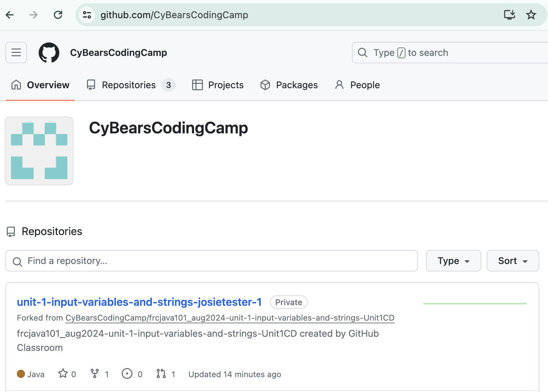Click the star count on the repository
Image resolution: width=548 pixels, height=392 pixels.
point(67,374)
